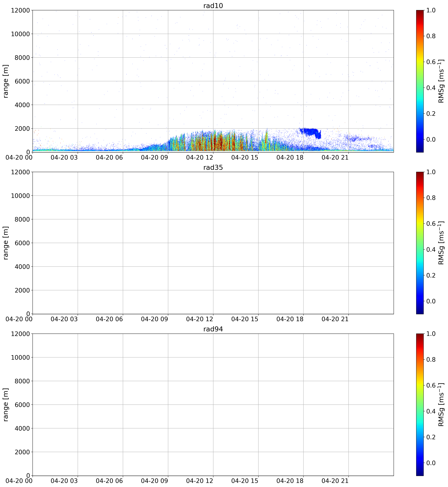Click the 2000 range tick of rad94 panel
Viewport: 448px width, 487px height.
pos(22,452)
